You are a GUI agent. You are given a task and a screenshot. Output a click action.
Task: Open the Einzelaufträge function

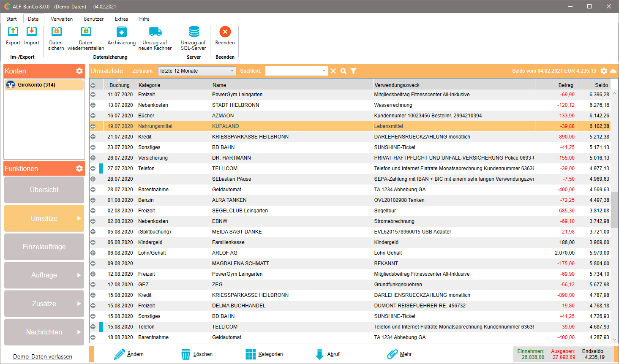click(x=44, y=247)
